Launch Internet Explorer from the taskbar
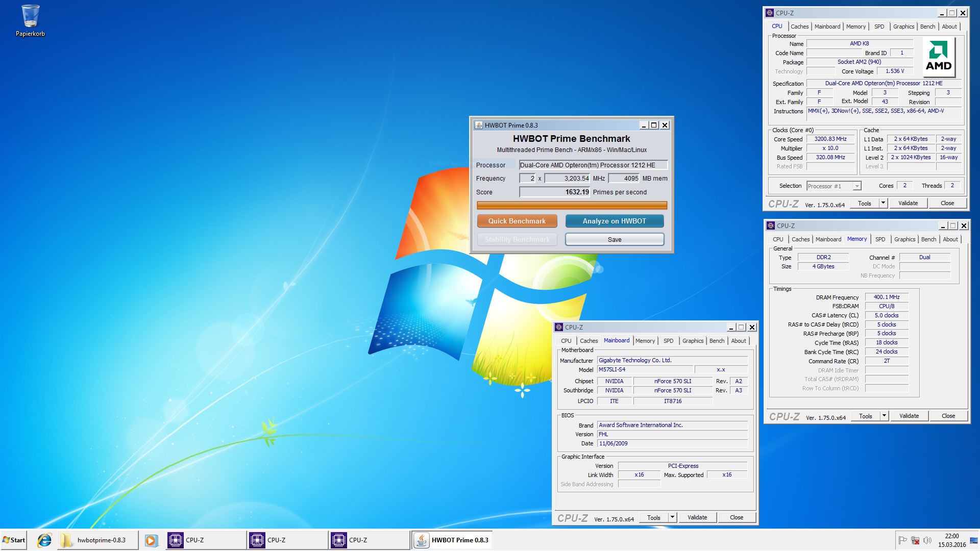 pyautogui.click(x=44, y=540)
